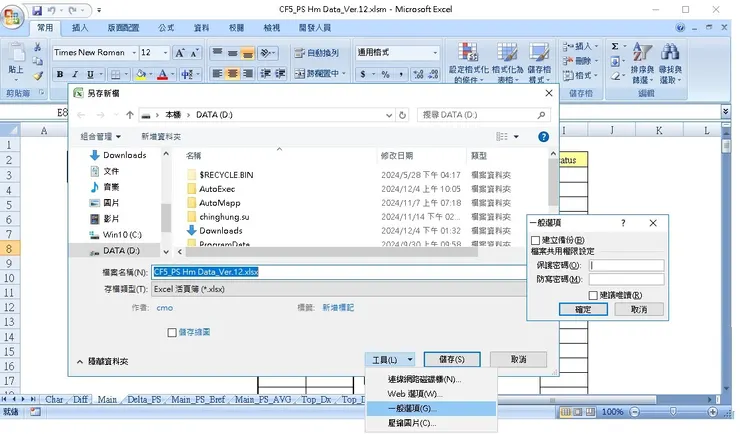Select 壓縮圖片(C) menu entry
The width and height of the screenshot is (740, 434).
tap(431, 423)
